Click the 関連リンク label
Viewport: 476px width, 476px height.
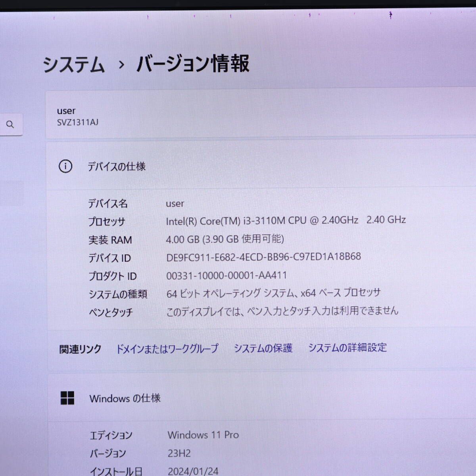coord(80,349)
